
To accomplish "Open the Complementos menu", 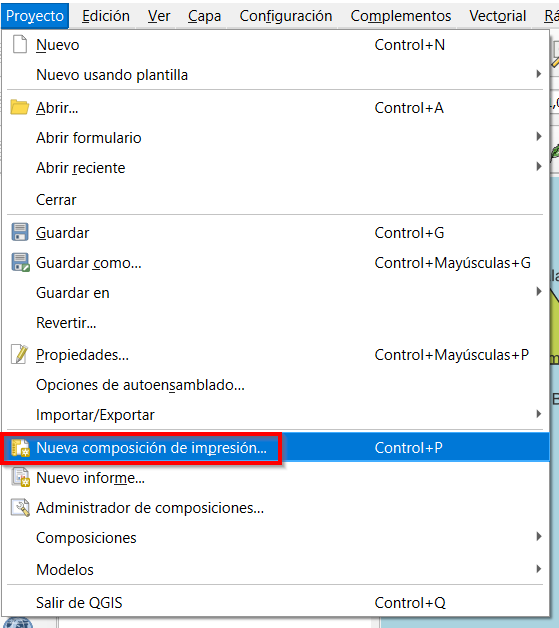I will [401, 16].
